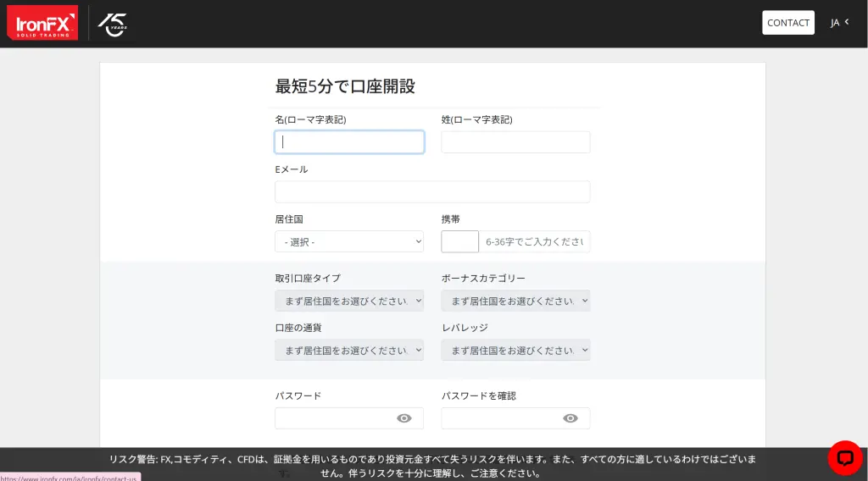Image resolution: width=868 pixels, height=481 pixels.
Task: Click the リスク警告 banner text
Action: pos(432,466)
